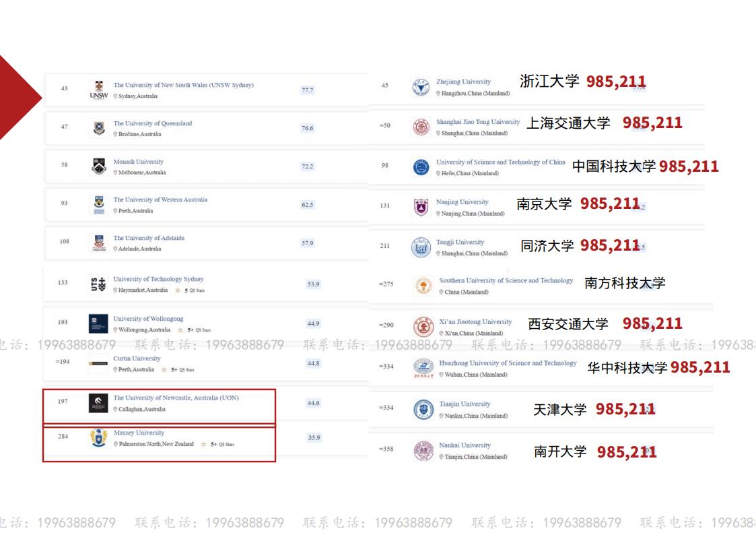Click the Monash University shield logo

coord(99,166)
